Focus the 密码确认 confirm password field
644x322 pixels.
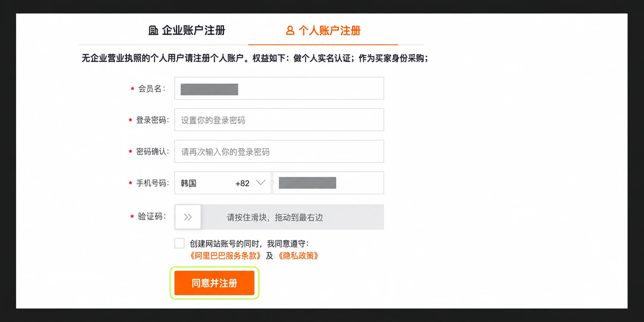click(279, 151)
